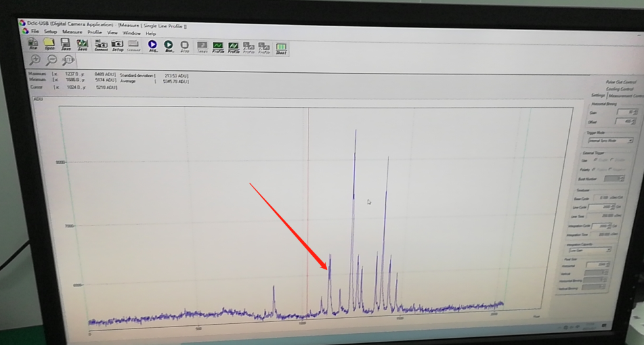Open the Measure menu
Image resolution: width=644 pixels, height=345 pixels.
tap(72, 32)
